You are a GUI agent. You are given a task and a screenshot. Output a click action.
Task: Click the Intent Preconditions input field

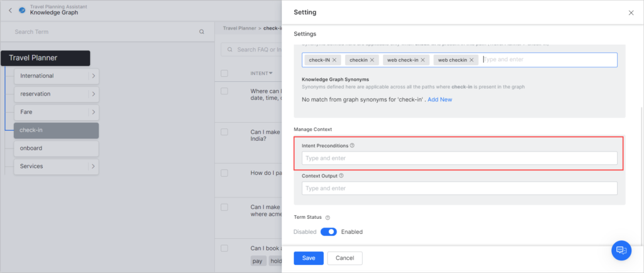459,159
